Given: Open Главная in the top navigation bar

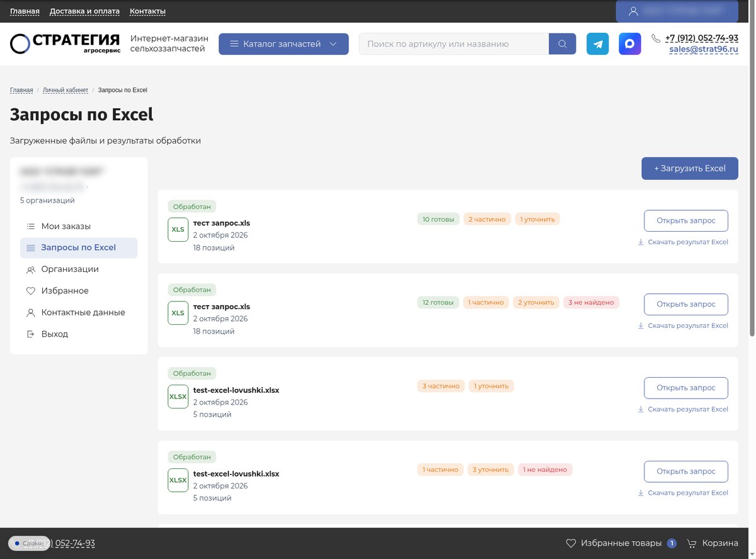Looking at the screenshot, I should pyautogui.click(x=25, y=11).
